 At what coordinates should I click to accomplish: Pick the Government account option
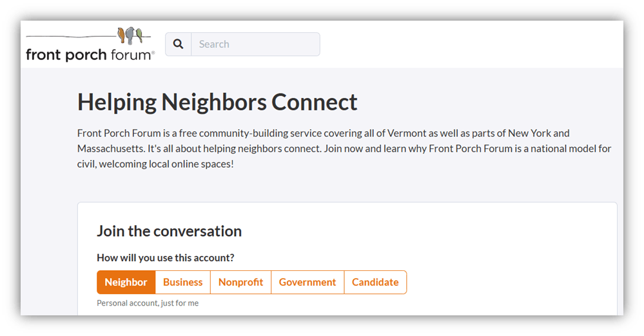point(307,282)
